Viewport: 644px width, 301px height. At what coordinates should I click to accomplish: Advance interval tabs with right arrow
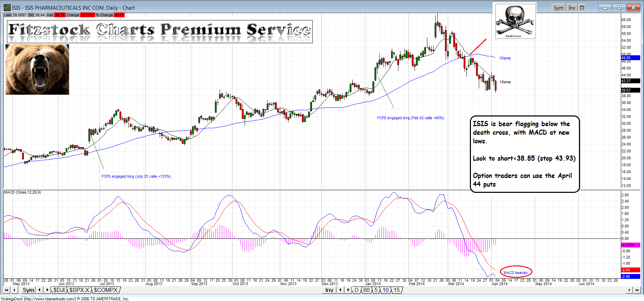pyautogui.click(x=348, y=290)
